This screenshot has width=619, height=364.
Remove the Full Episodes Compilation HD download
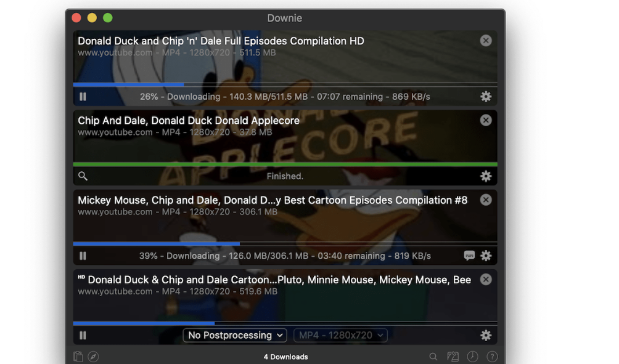486,41
